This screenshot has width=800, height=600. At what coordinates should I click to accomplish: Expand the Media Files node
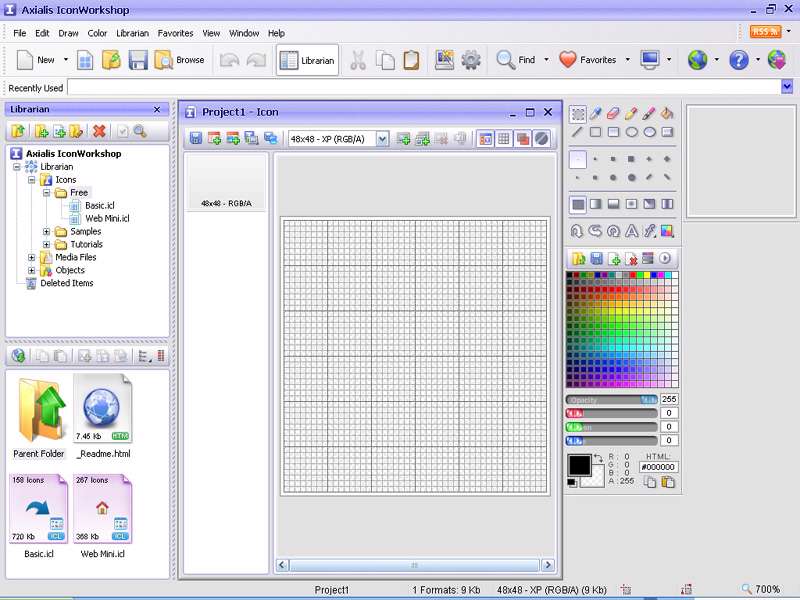click(31, 258)
